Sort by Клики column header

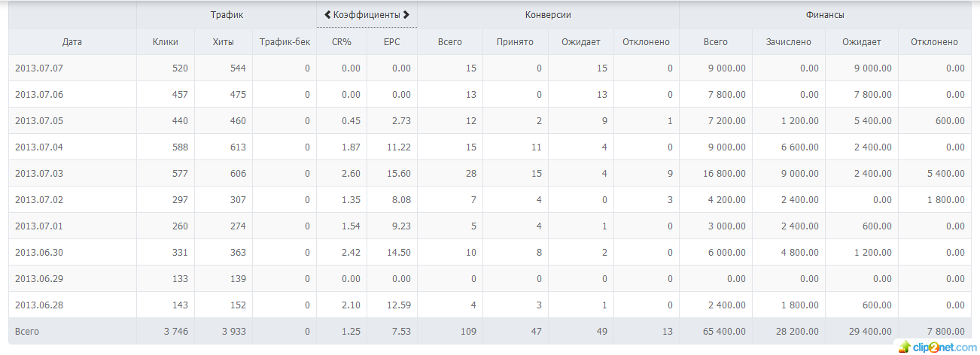tap(165, 42)
